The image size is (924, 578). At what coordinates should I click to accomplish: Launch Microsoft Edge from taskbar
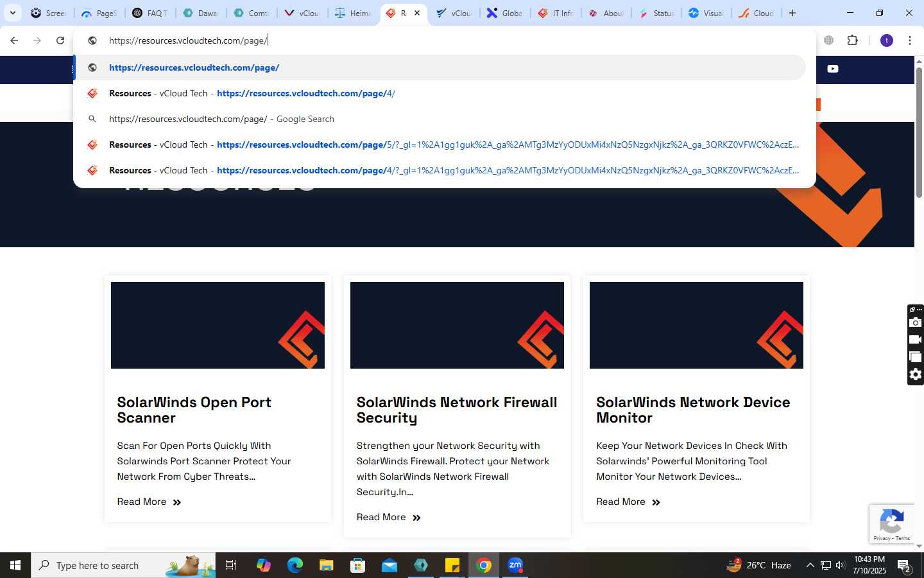295,565
